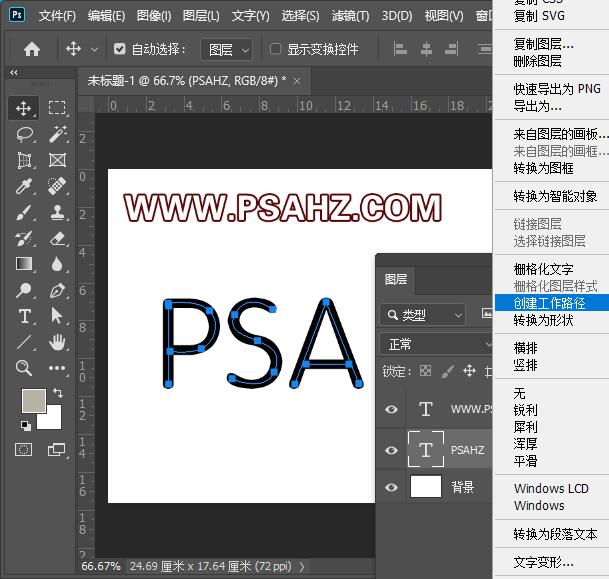
Task: Open the 滤镜(T) menu
Action: pyautogui.click(x=350, y=16)
